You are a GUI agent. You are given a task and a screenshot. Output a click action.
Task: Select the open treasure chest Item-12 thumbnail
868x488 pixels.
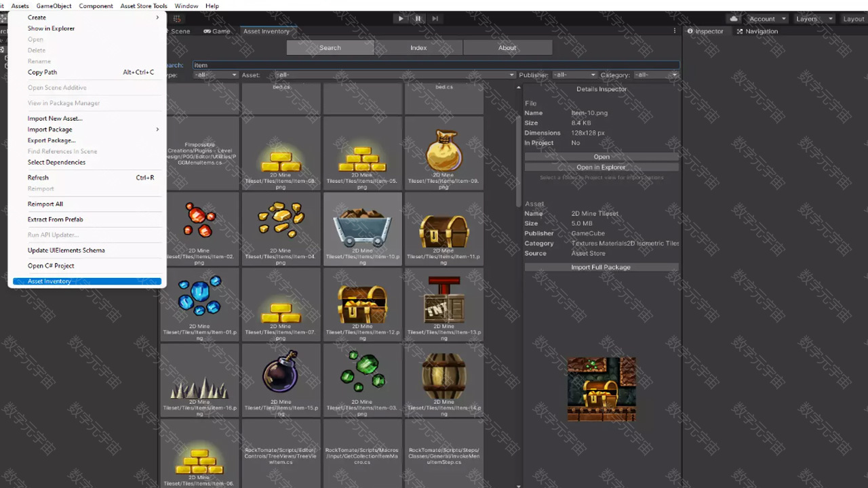[x=362, y=304]
